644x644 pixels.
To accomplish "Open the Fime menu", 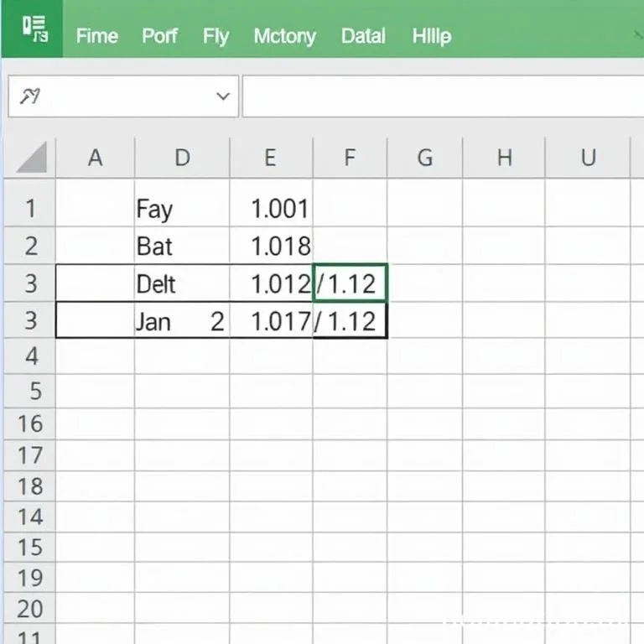I will (96, 36).
